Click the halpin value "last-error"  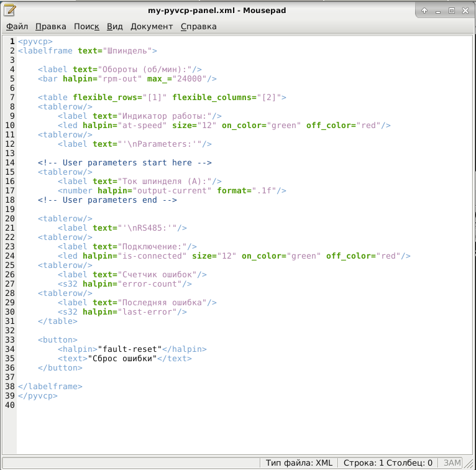pyautogui.click(x=147, y=312)
